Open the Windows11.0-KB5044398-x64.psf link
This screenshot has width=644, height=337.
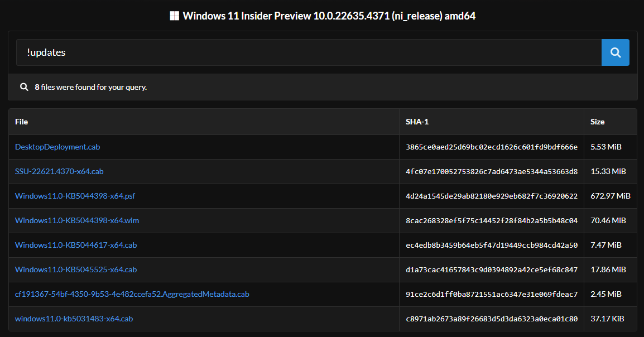coord(75,196)
